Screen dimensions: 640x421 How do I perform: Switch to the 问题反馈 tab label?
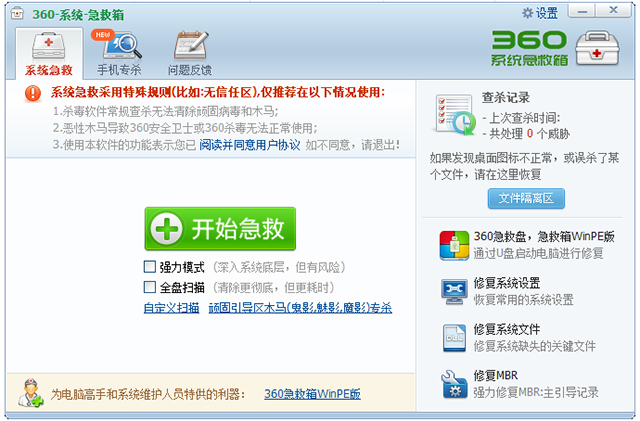[x=190, y=70]
